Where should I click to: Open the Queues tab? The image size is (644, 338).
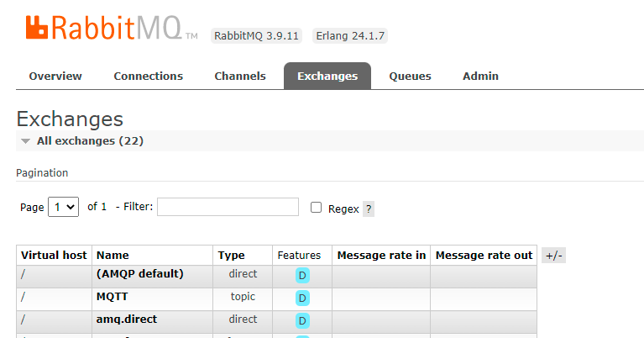click(x=410, y=76)
